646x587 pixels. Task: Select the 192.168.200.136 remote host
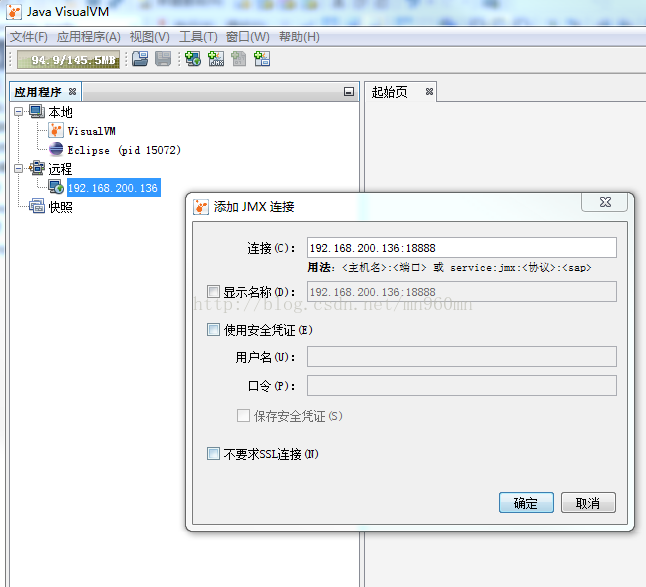pos(113,188)
